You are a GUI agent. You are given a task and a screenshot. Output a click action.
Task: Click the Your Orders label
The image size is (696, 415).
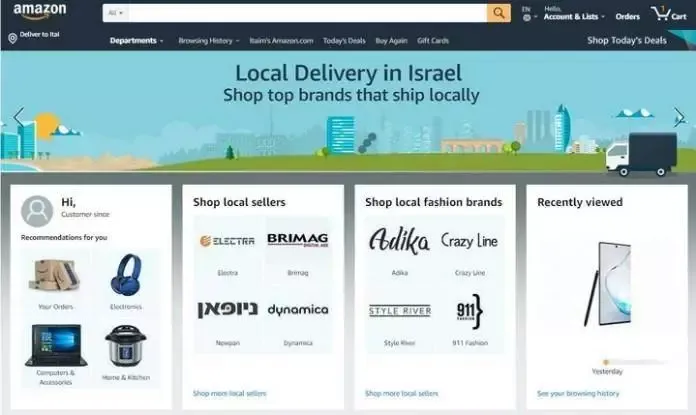click(x=55, y=306)
